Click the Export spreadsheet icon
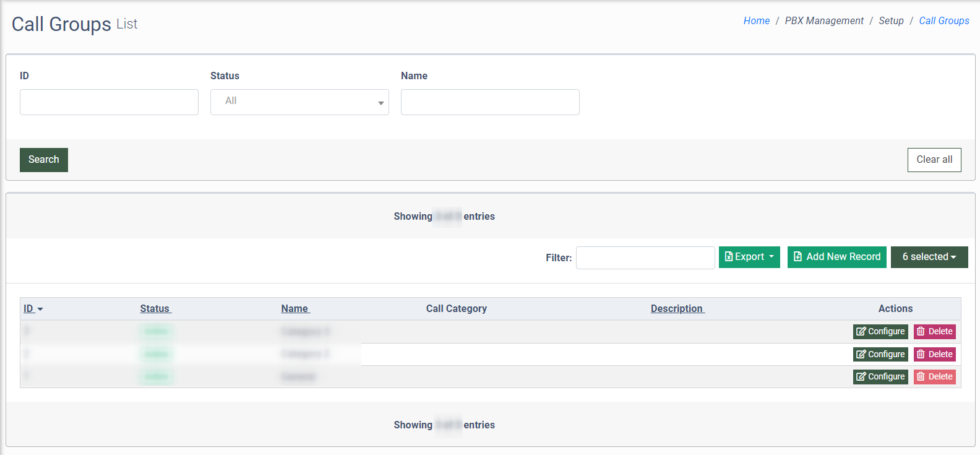 click(729, 257)
